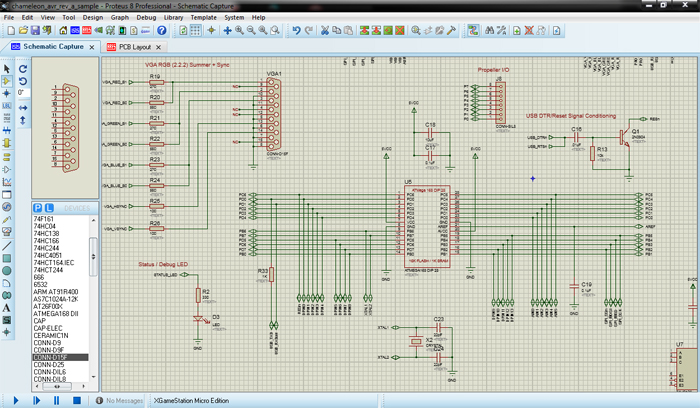Redraw display using refresh icon
The image size is (700, 408).
[183, 30]
